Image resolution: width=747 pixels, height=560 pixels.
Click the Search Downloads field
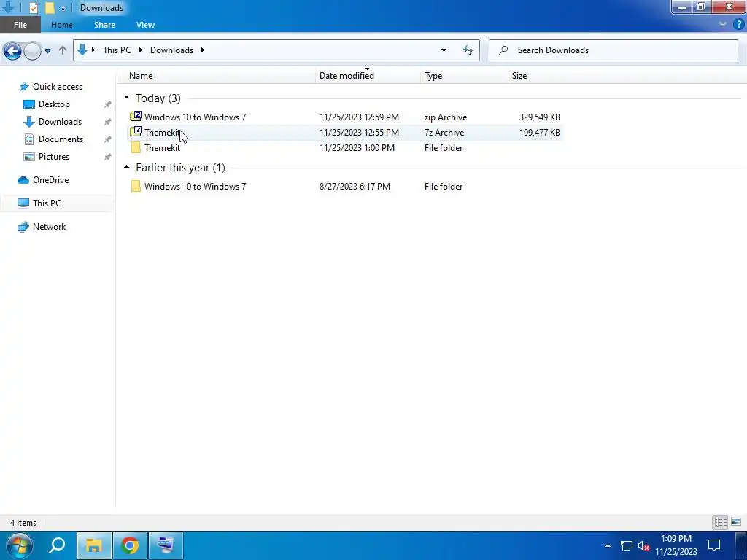[613, 50]
